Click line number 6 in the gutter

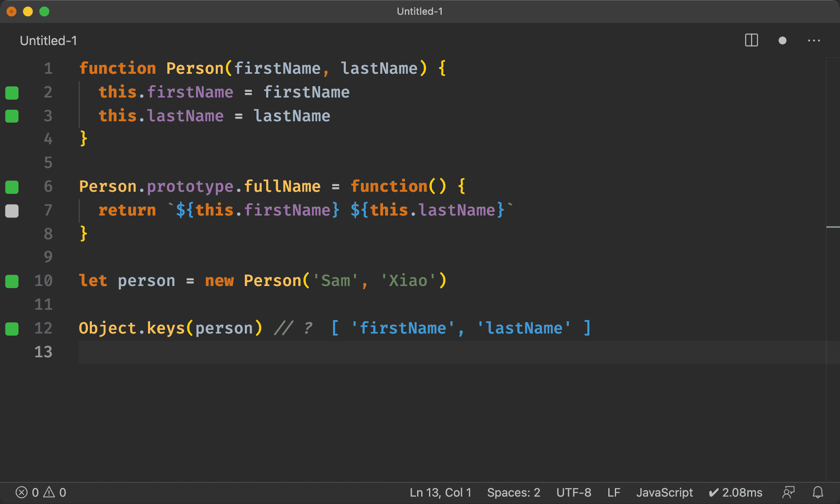coord(48,186)
